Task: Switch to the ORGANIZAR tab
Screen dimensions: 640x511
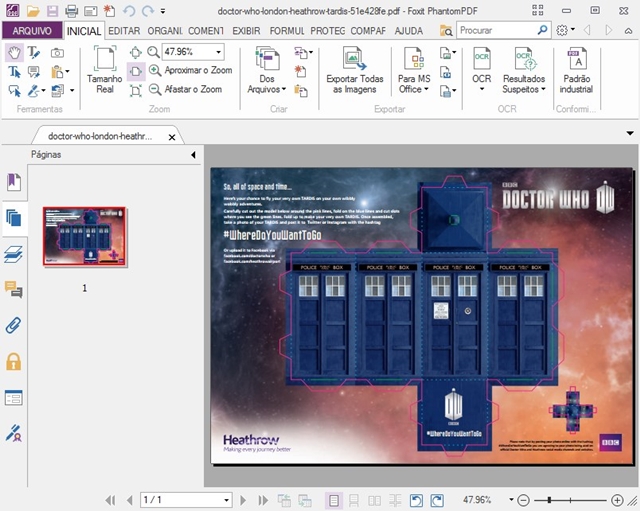Action: [165, 31]
